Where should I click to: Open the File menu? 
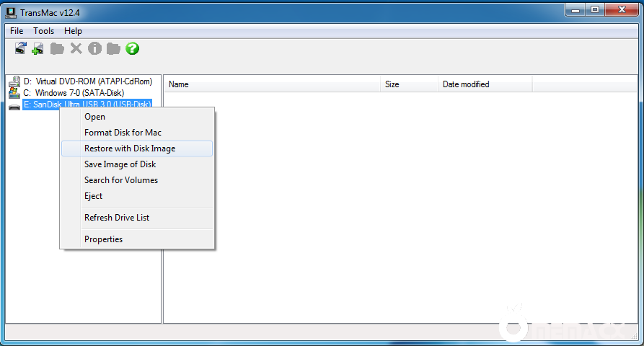(17, 31)
